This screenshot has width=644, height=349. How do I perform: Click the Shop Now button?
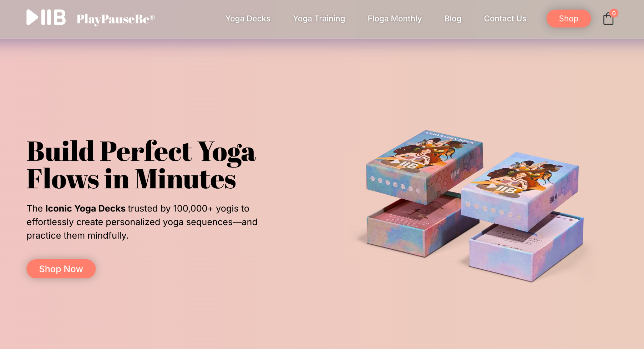click(x=61, y=269)
